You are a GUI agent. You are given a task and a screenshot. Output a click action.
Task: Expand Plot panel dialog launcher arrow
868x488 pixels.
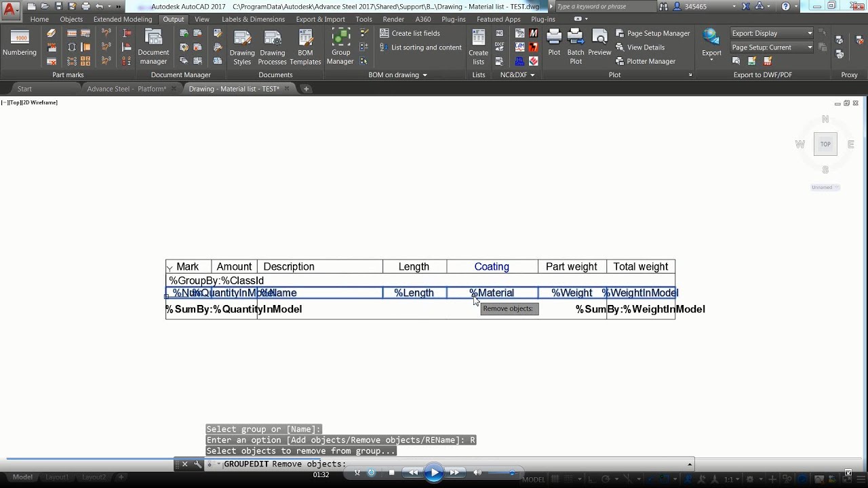690,75
